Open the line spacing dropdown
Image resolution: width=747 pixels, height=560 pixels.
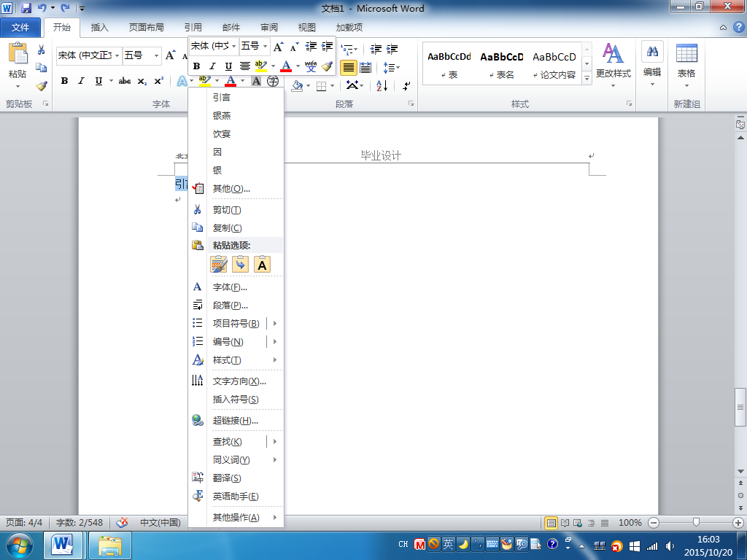click(392, 68)
